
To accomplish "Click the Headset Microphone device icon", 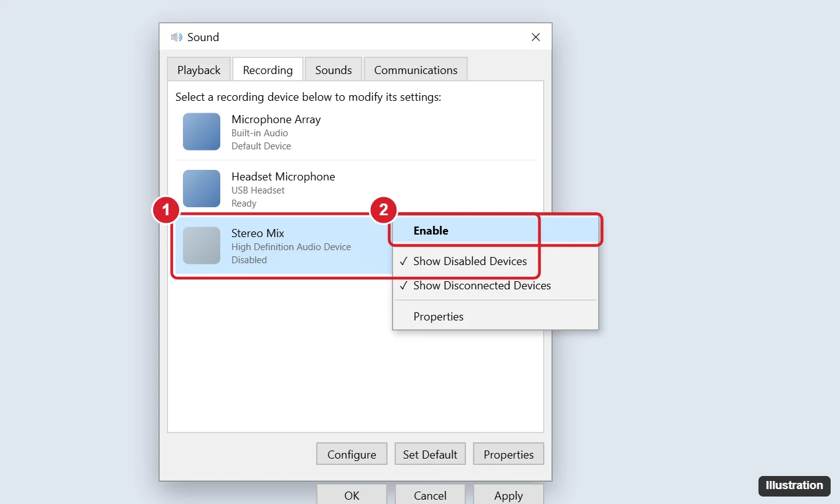I will pyautogui.click(x=202, y=189).
